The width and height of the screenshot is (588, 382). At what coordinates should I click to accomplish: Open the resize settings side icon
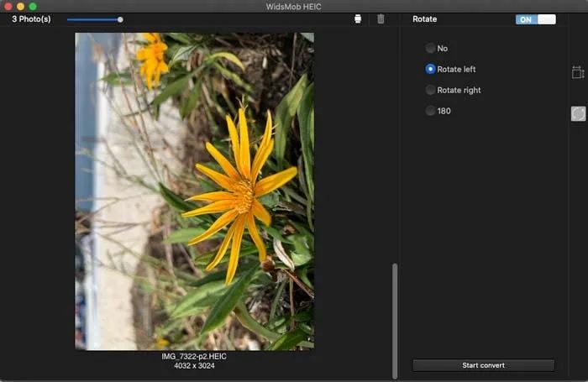click(578, 72)
